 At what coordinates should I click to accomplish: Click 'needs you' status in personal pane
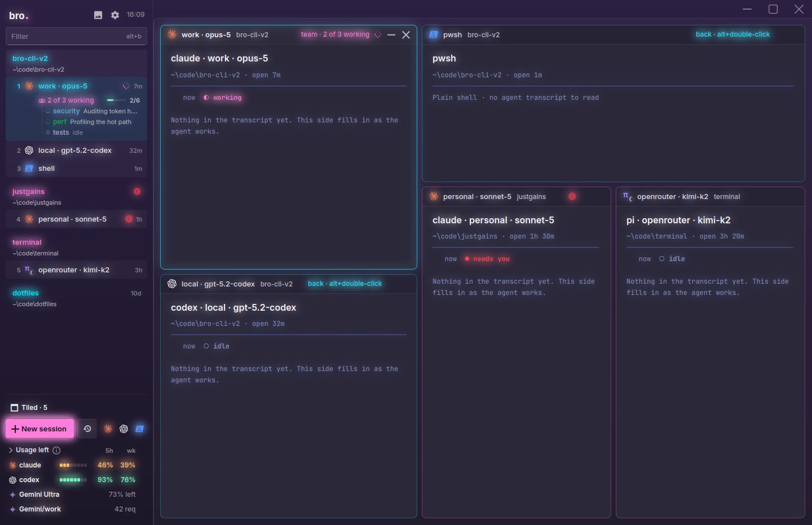pos(487,259)
